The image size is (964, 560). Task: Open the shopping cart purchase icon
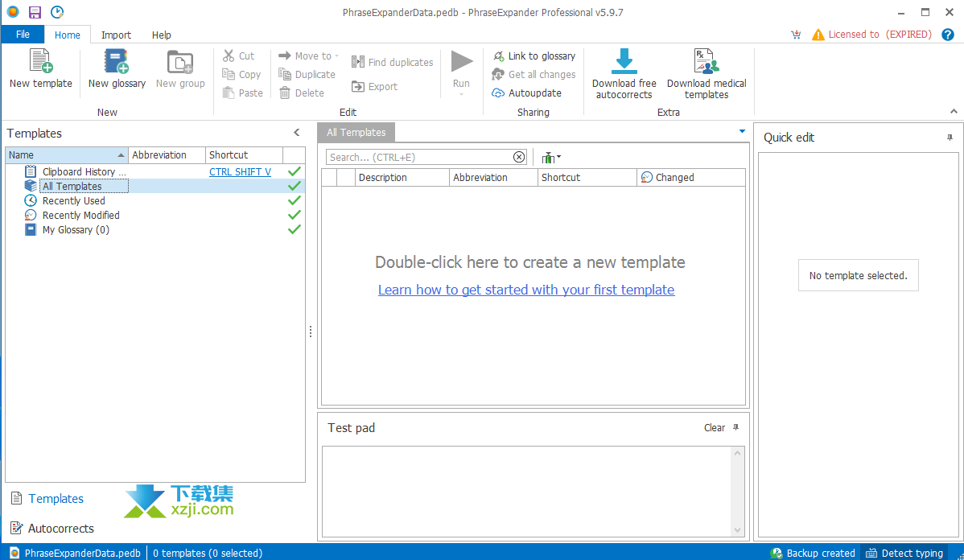(x=796, y=35)
